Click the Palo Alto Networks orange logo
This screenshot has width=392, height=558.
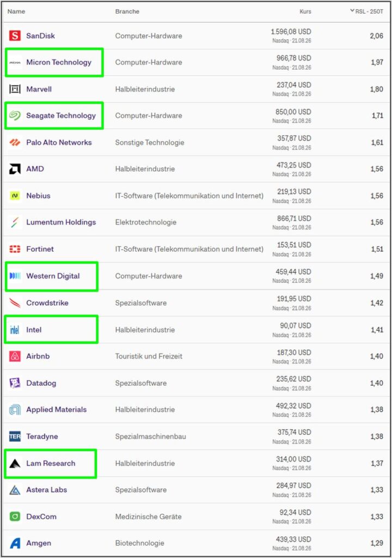pos(15,142)
